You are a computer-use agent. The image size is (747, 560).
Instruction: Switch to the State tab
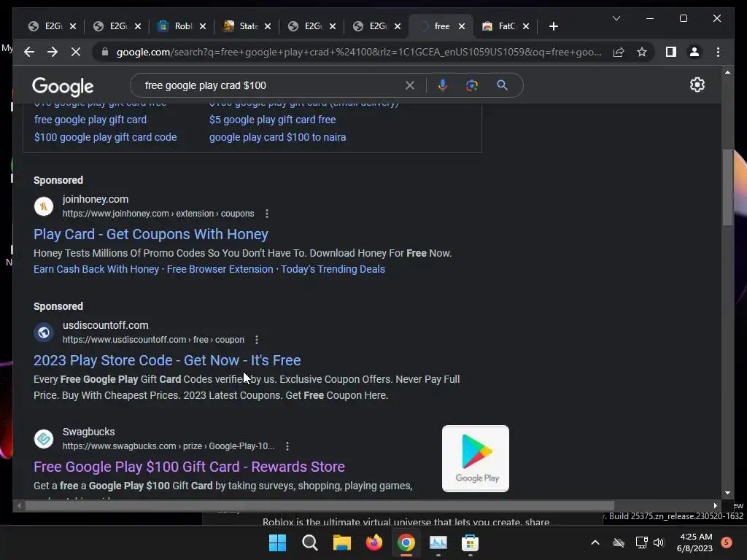coord(247,26)
